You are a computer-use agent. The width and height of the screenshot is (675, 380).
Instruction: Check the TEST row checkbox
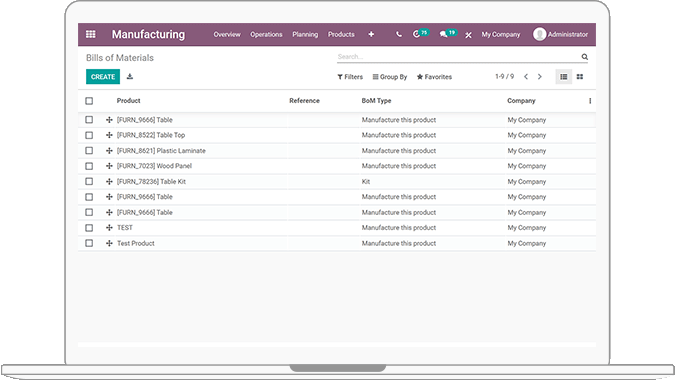[x=89, y=228]
